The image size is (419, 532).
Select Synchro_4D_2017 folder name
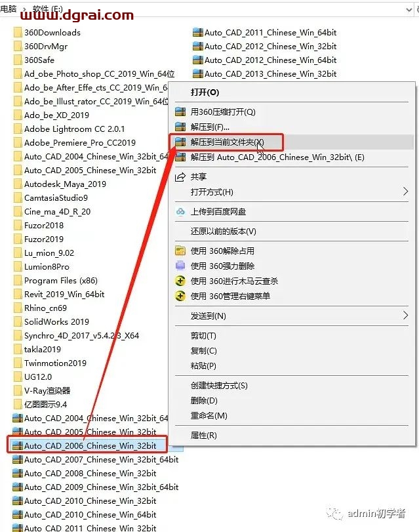pos(81,336)
